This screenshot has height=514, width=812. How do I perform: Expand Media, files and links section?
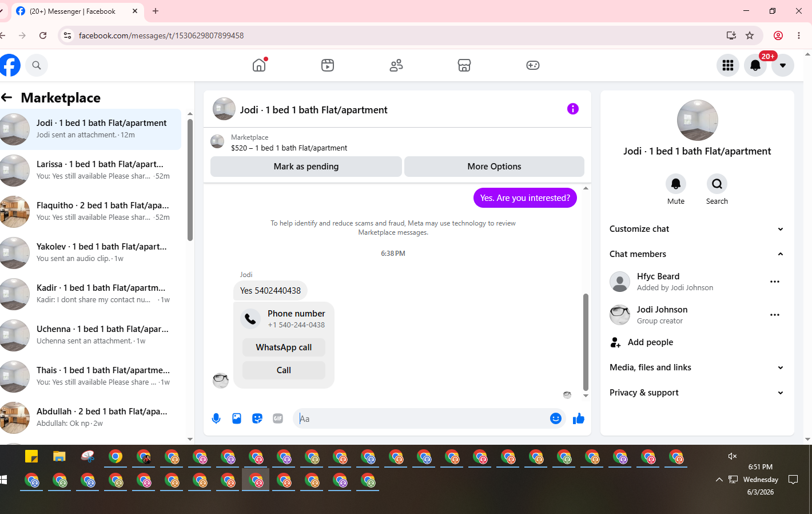coord(696,367)
